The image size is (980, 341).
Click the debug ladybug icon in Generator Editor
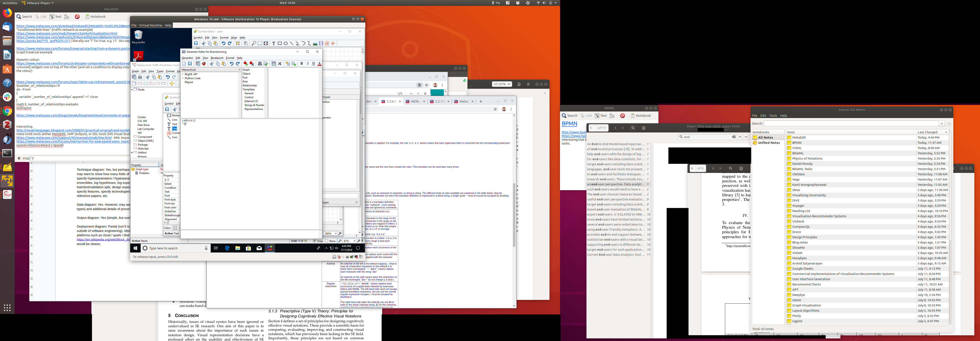click(204, 64)
